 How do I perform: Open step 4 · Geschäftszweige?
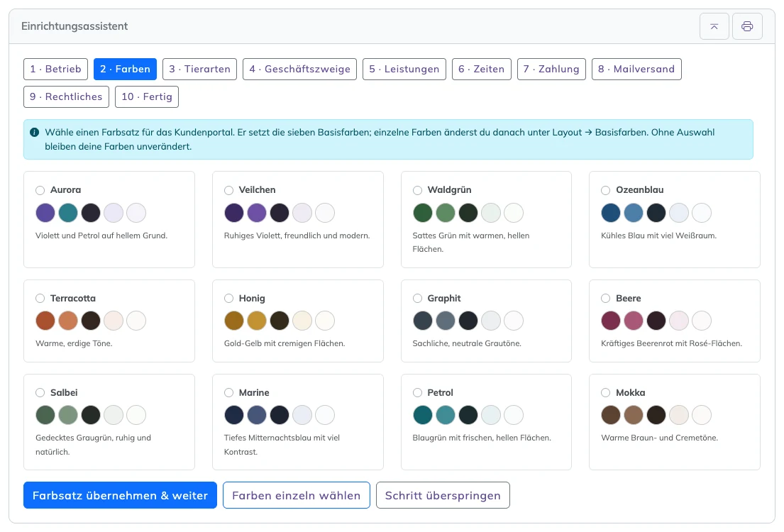click(299, 69)
